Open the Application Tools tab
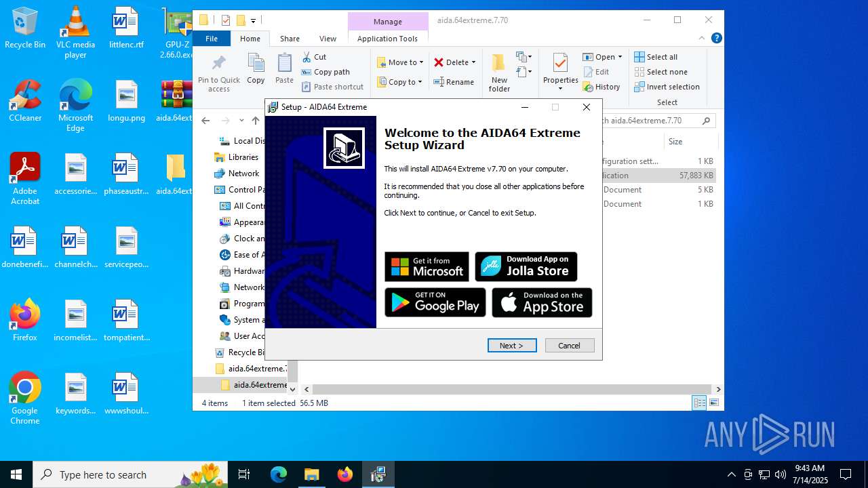Viewport: 868px width, 488px height. (x=387, y=39)
